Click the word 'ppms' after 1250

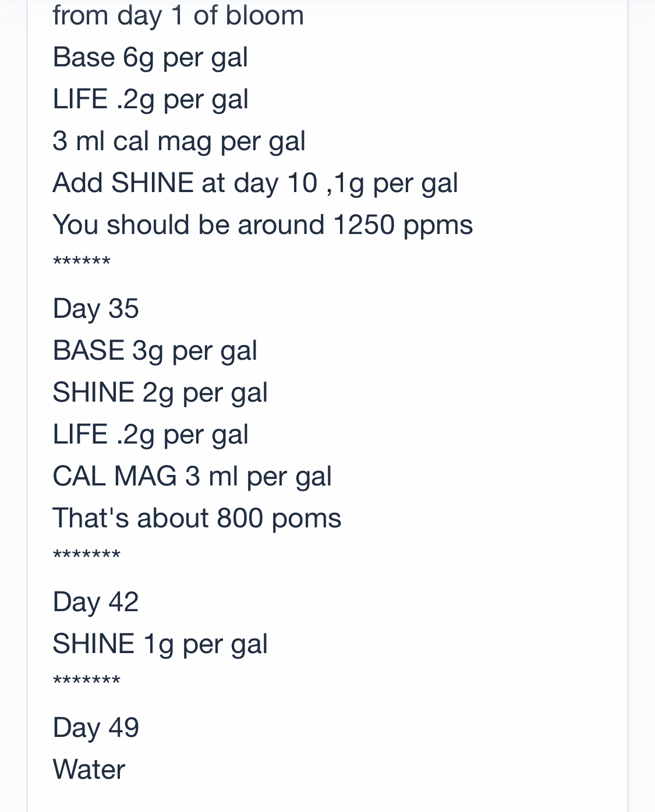pos(438,226)
